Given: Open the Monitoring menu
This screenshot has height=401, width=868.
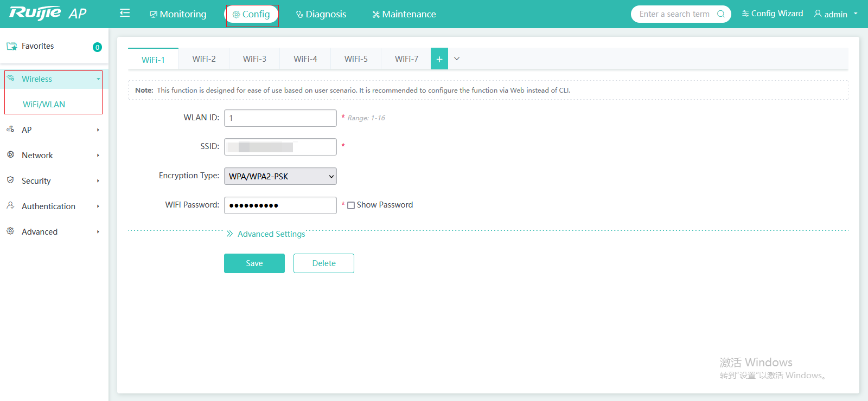Looking at the screenshot, I should pyautogui.click(x=178, y=14).
